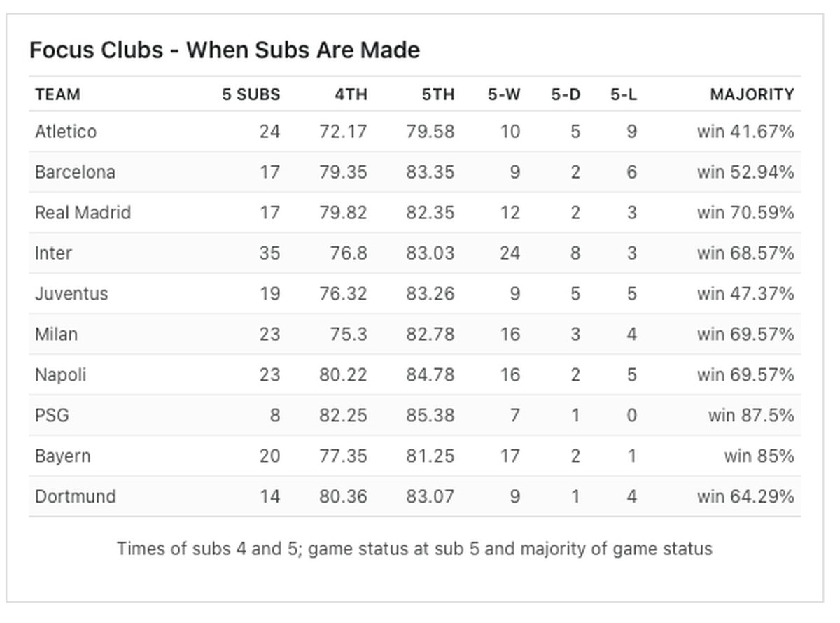Click the table caption text
Image resolution: width=840 pixels, height=623 pixels.
coord(414,549)
